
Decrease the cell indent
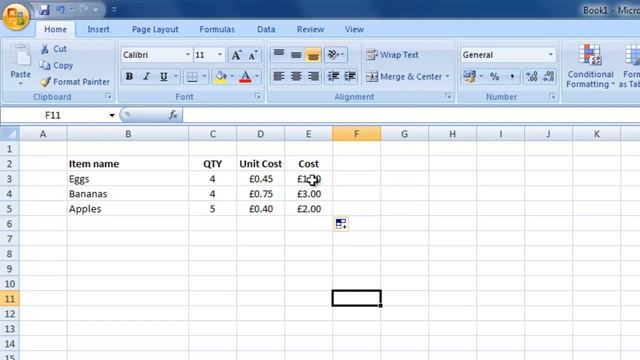[x=333, y=76]
